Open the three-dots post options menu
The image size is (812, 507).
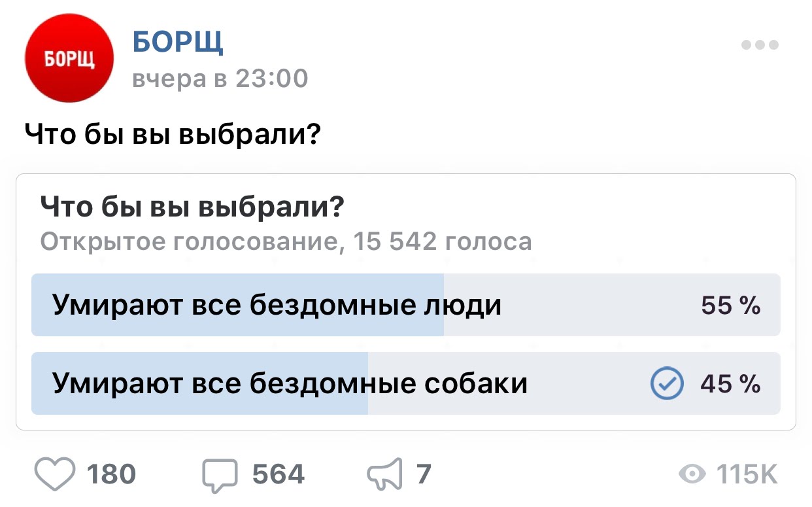[x=760, y=46]
